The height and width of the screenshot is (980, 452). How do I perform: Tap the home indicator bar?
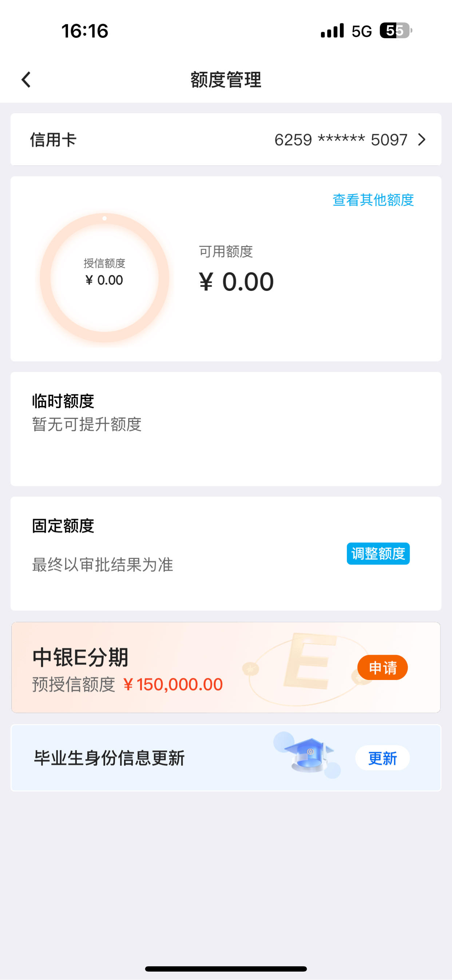click(x=226, y=969)
